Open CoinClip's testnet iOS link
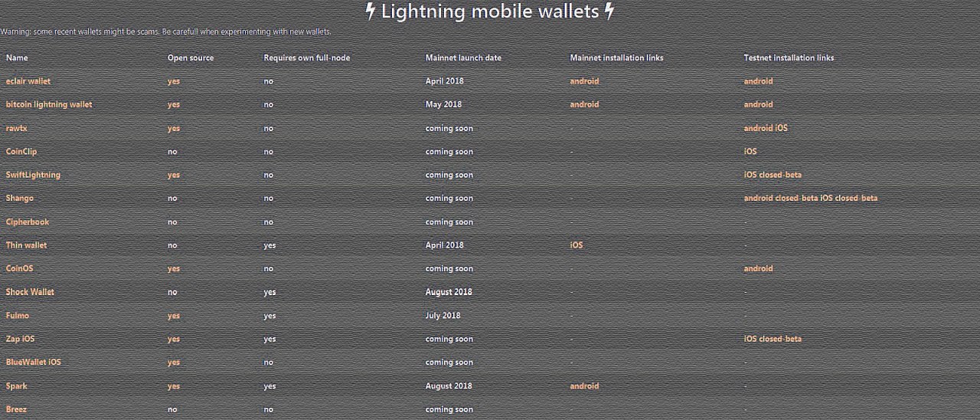 [750, 152]
